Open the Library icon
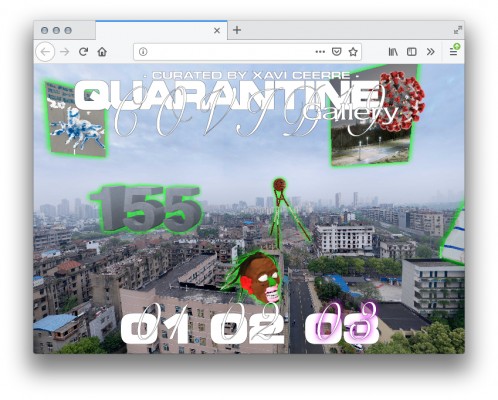Screen dimensions: 498x400 (x=393, y=52)
